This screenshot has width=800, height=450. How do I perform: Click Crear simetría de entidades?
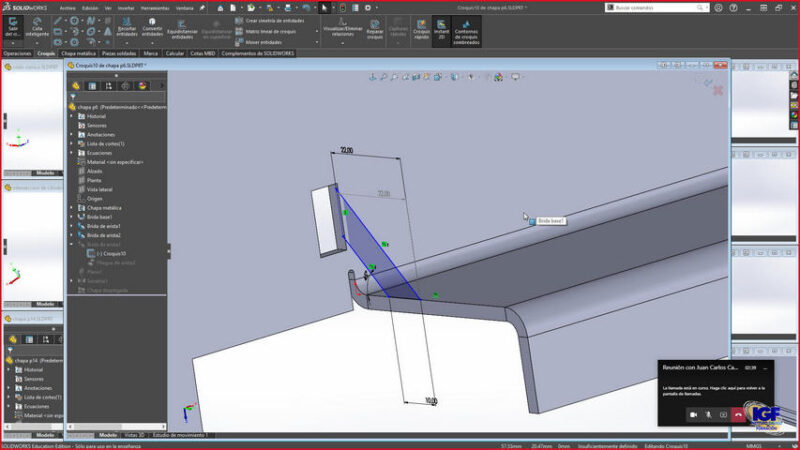pos(270,20)
